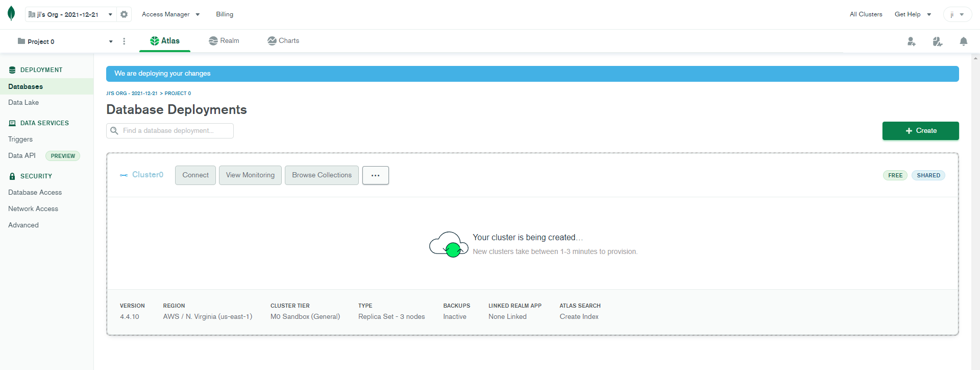980x370 pixels.
Task: Click the Project 0 folder icon
Action: point(21,41)
